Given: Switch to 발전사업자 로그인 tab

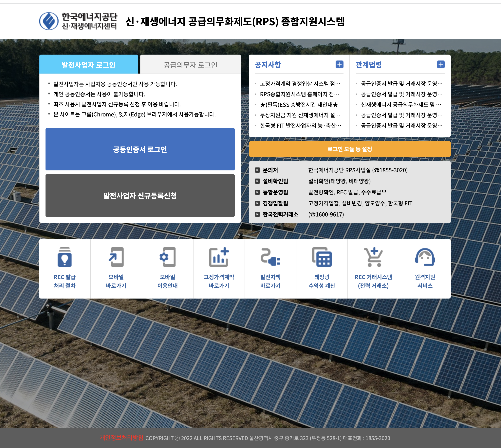Looking at the screenshot, I should click(88, 65).
